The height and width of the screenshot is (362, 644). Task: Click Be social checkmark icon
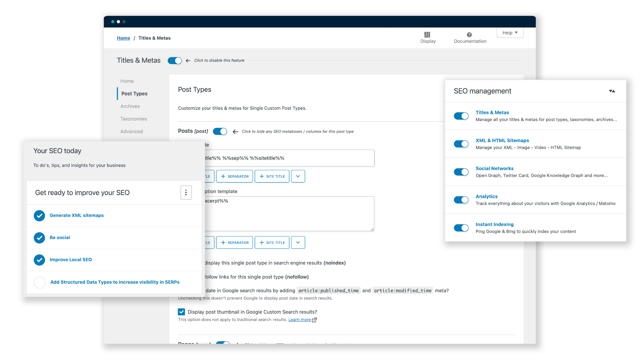40,238
